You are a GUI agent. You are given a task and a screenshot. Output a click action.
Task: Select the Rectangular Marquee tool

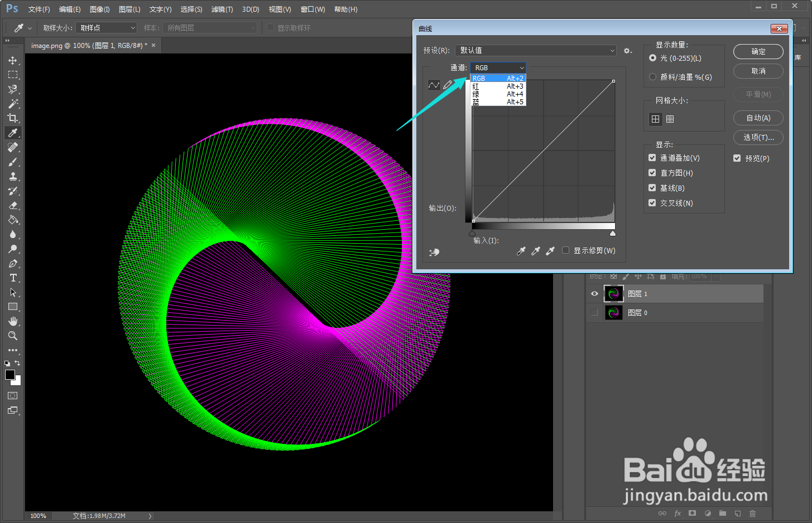point(13,75)
